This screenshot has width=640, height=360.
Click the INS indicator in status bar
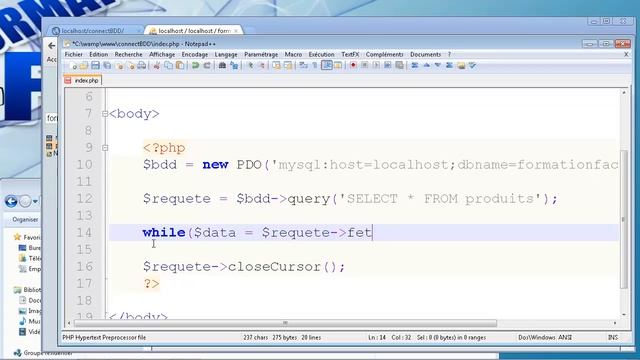point(613,338)
